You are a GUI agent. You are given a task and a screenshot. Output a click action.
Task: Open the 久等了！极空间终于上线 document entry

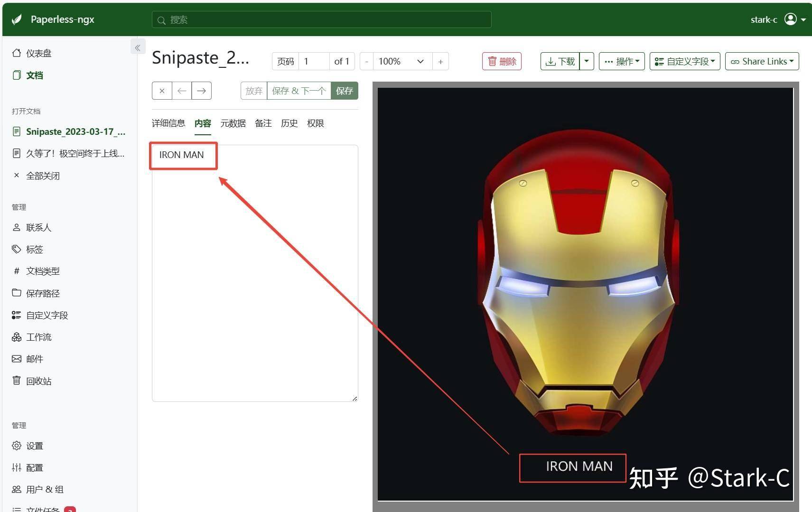[x=69, y=153]
